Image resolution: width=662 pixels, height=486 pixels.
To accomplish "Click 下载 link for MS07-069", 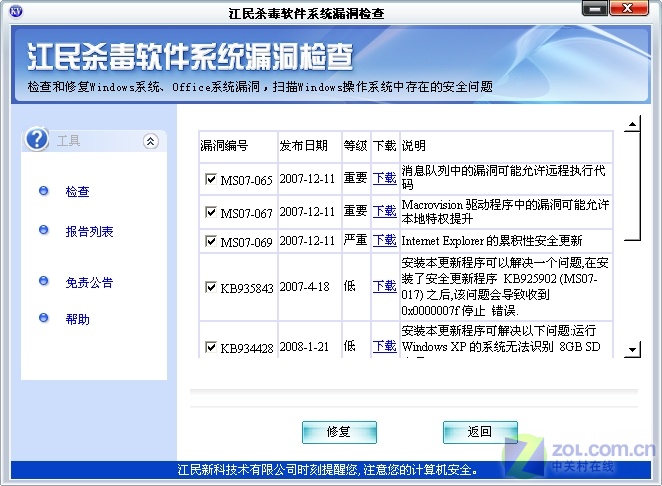I will pyautogui.click(x=385, y=240).
